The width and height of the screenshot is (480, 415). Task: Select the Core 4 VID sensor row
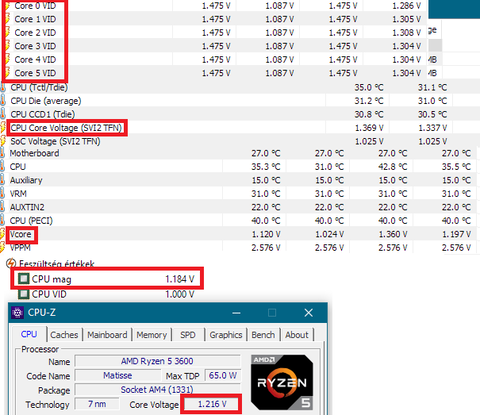[x=213, y=60]
